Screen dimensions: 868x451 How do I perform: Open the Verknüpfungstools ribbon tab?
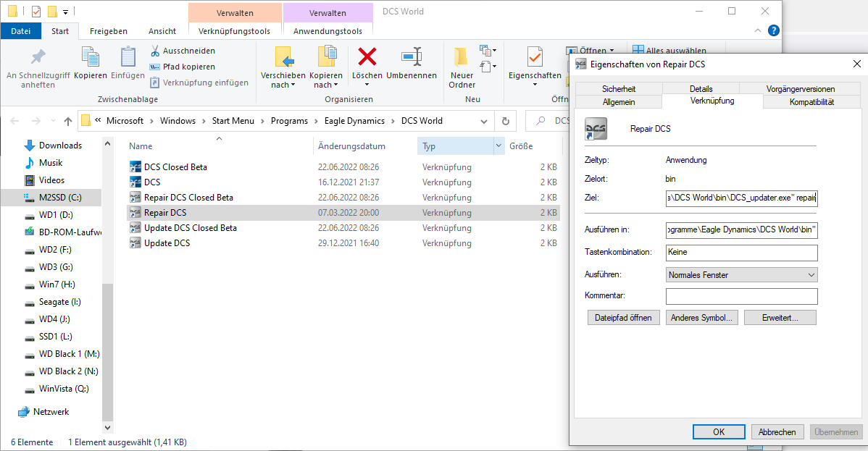pos(235,31)
